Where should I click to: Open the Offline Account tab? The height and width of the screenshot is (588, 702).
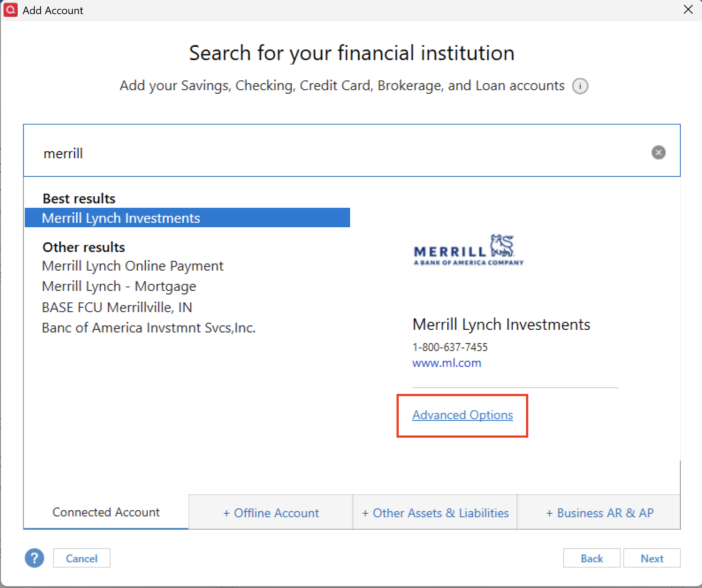point(271,513)
